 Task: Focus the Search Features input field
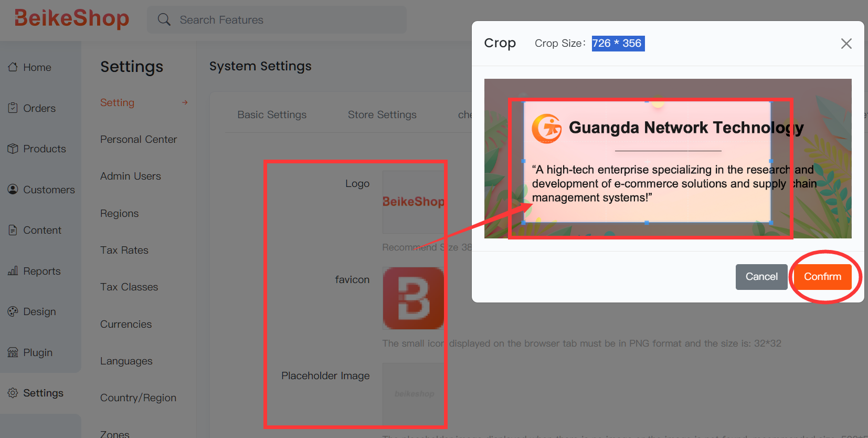point(277,20)
